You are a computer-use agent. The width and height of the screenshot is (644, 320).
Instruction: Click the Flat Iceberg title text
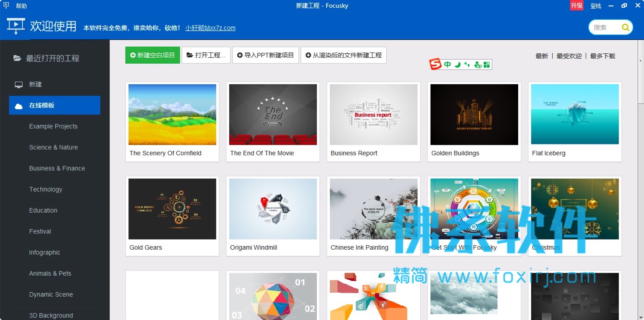(x=549, y=153)
